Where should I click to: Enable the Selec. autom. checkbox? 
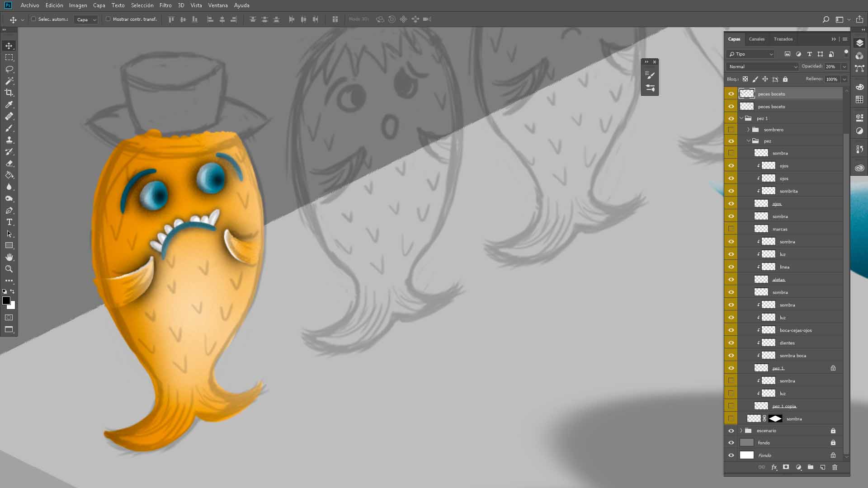point(33,19)
